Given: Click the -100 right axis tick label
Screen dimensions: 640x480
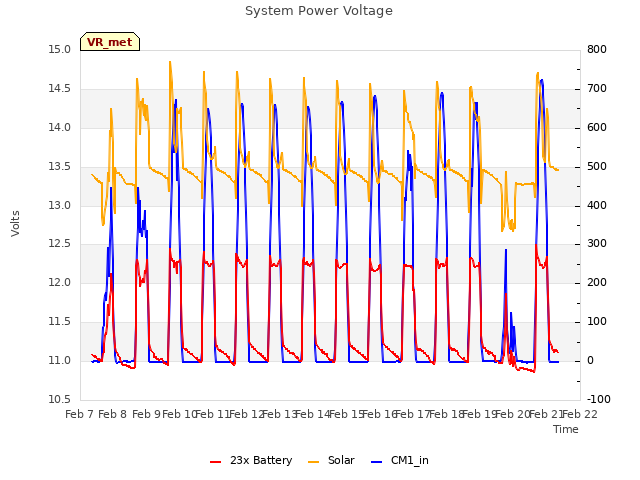Looking at the screenshot, I should [599, 399].
